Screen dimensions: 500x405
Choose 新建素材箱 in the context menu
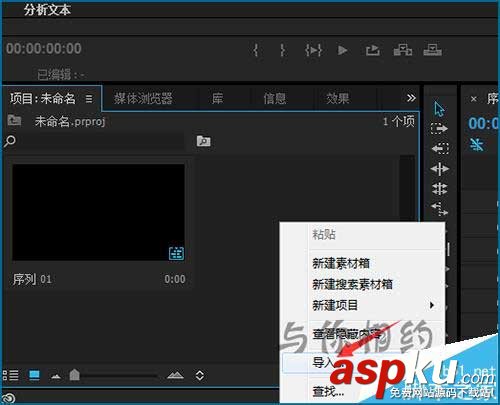pyautogui.click(x=341, y=264)
